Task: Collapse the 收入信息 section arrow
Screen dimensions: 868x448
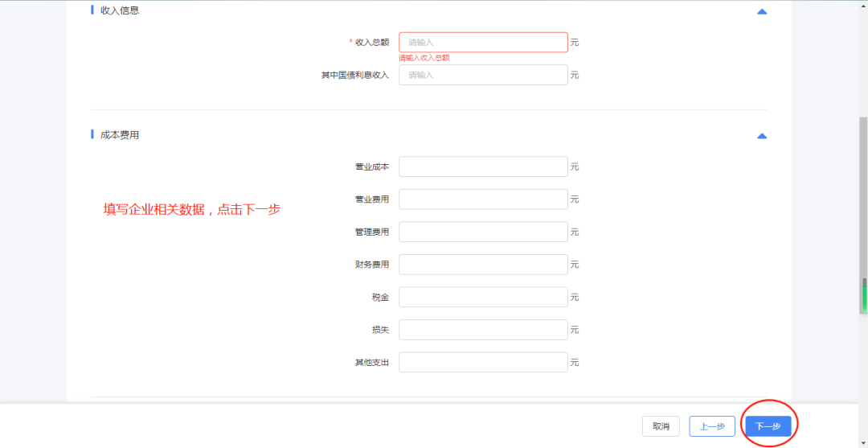Action: click(x=762, y=11)
